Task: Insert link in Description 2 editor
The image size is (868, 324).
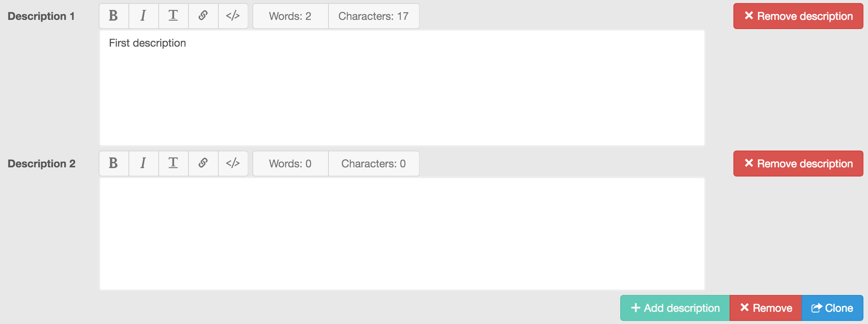Action: [x=203, y=164]
